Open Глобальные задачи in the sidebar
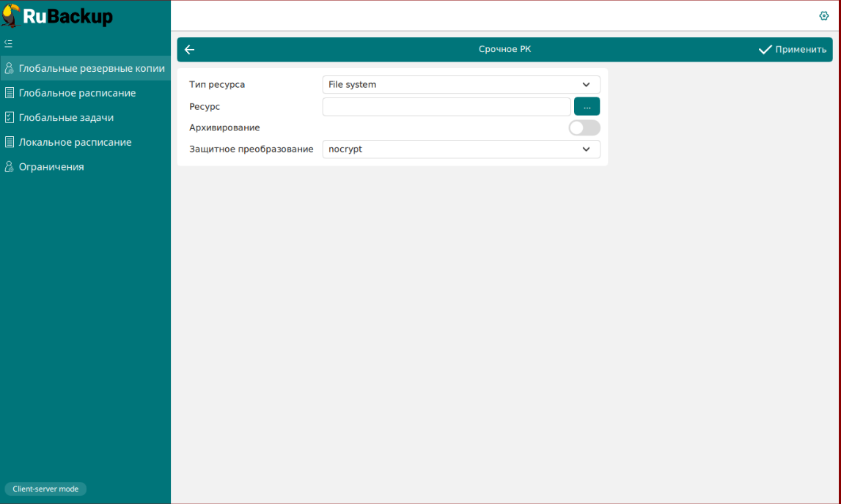Screen dimensions: 841x504 coord(66,118)
